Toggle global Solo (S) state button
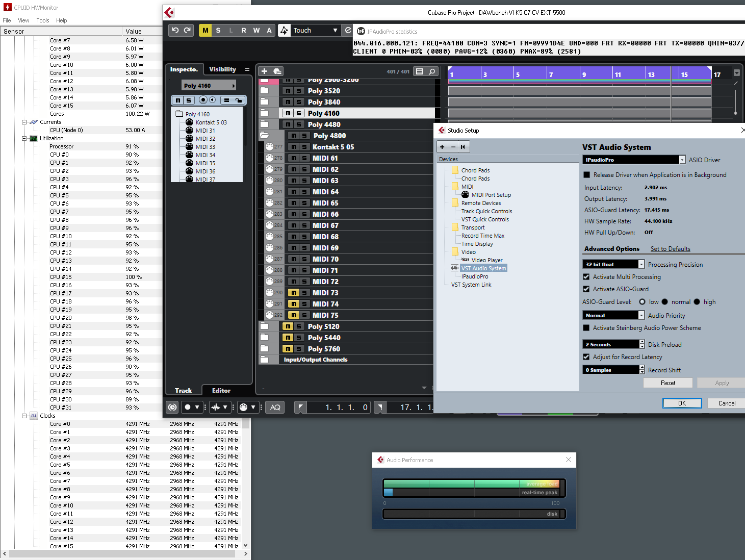Image resolution: width=745 pixels, height=560 pixels. [218, 30]
